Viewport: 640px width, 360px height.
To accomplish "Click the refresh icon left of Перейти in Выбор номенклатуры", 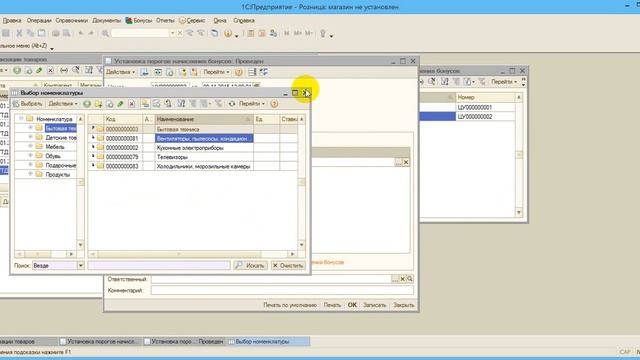I will pyautogui.click(x=232, y=104).
